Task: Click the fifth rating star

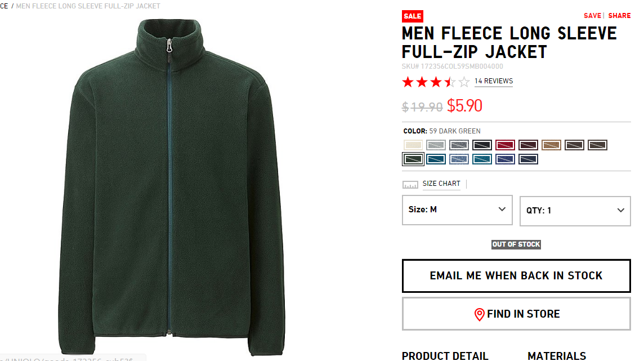Action: point(464,82)
